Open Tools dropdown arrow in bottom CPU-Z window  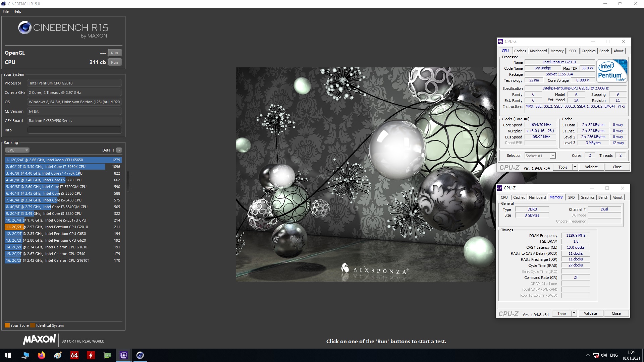(x=574, y=313)
